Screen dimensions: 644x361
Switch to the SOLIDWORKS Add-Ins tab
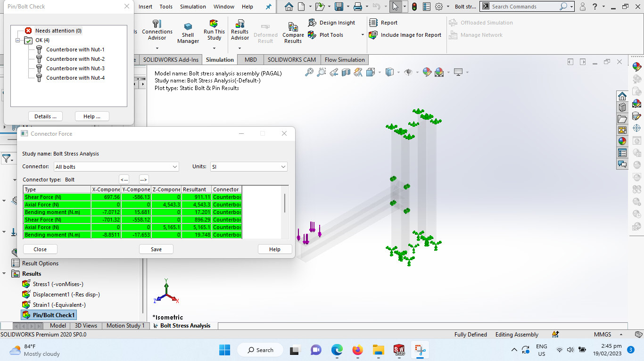tap(171, 60)
